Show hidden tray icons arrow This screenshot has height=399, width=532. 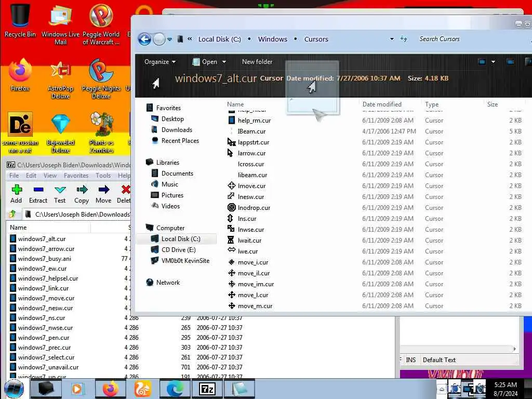coord(442,389)
